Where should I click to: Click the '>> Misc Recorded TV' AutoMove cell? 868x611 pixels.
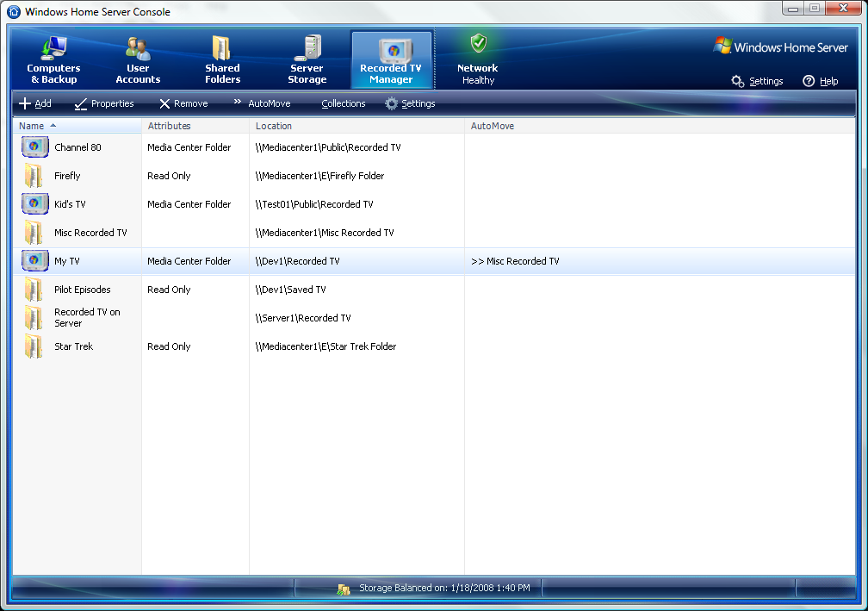click(515, 261)
